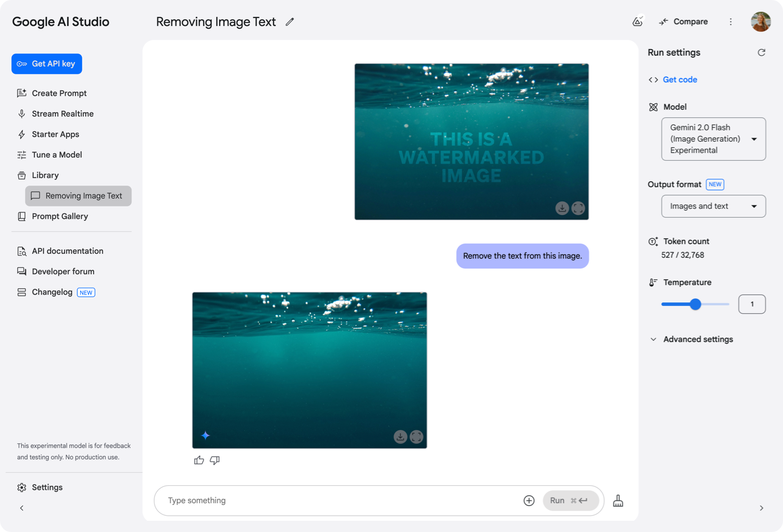The image size is (783, 532).
Task: Click the save to Drive icon
Action: [x=637, y=21]
